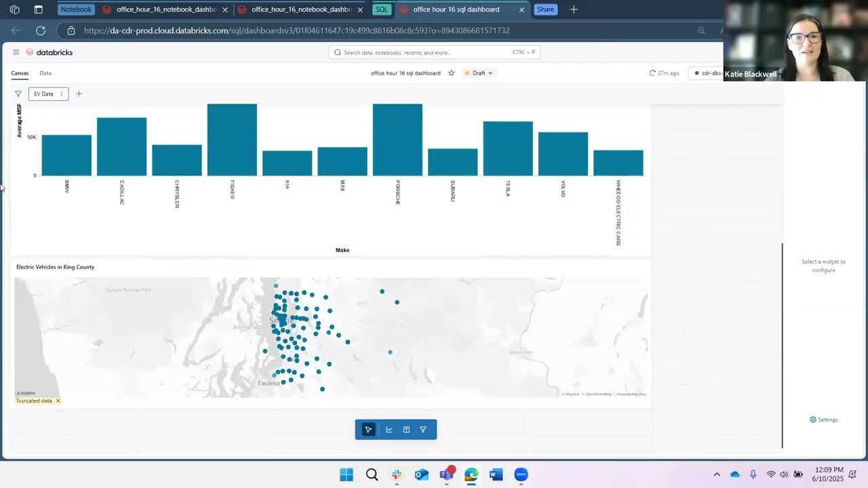
Task: Open Microsoft Teams from the taskbar
Action: pos(446,474)
